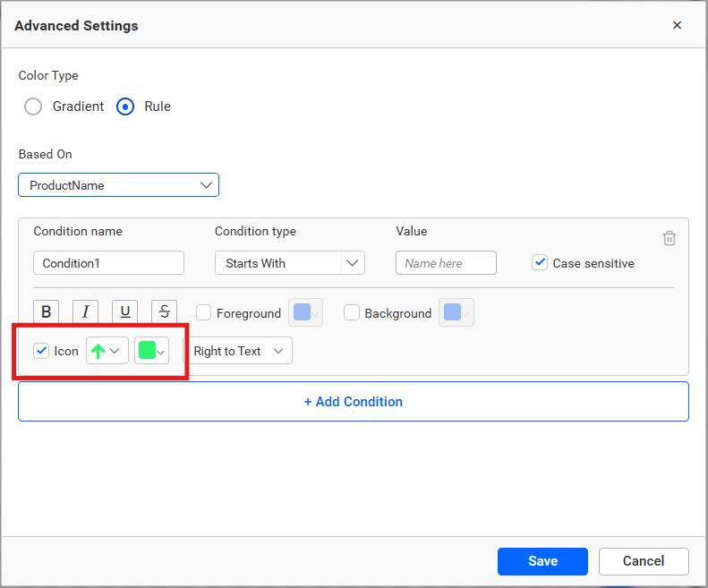Image resolution: width=708 pixels, height=588 pixels.
Task: Toggle Italic text formatting
Action: (x=86, y=311)
